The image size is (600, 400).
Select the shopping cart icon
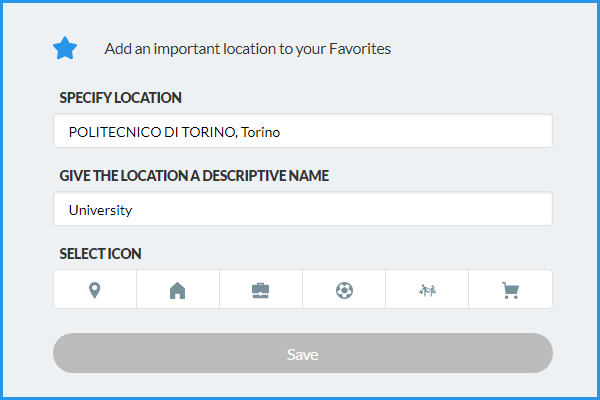(x=510, y=290)
